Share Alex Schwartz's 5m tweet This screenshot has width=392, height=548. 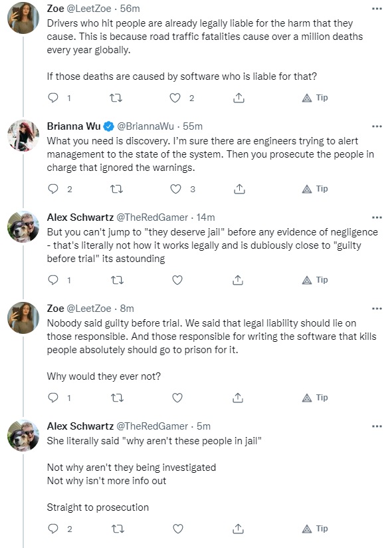tap(238, 529)
